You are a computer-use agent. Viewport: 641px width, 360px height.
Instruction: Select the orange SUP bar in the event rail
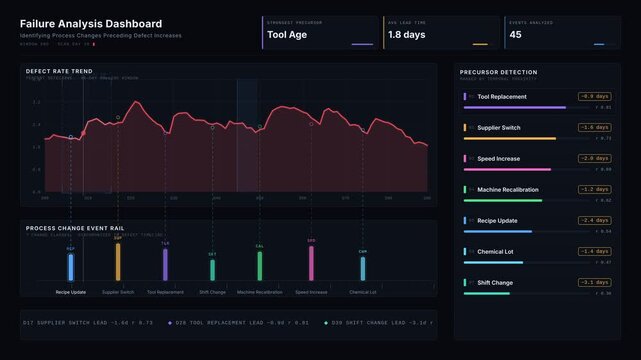tap(118, 262)
